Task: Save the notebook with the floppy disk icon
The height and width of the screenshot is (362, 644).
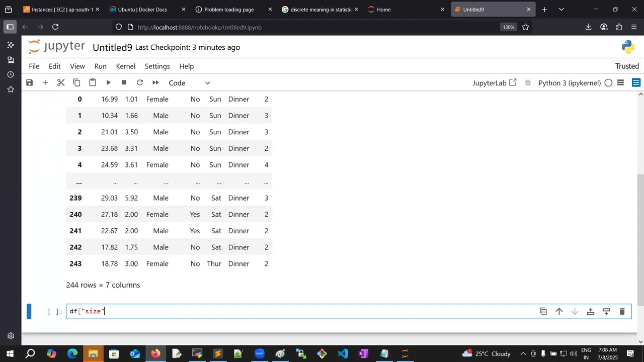Action: click(30, 82)
